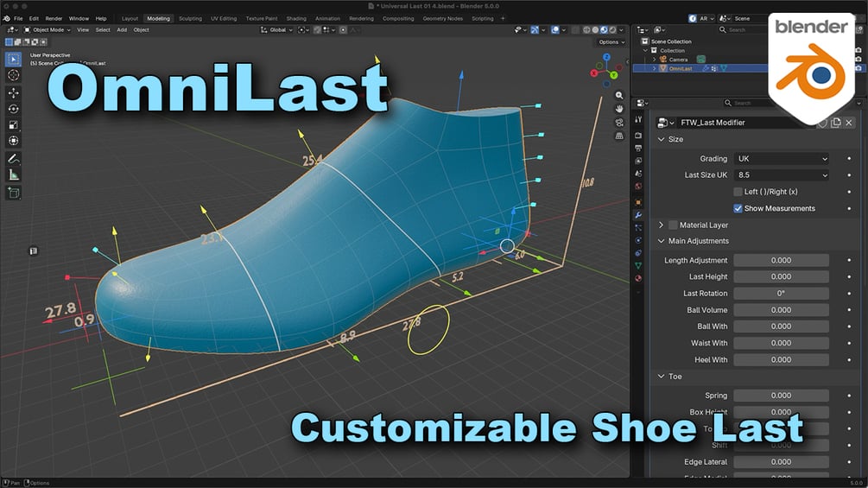Toggle proportional editing in header
The image size is (868, 488).
coord(343,30)
